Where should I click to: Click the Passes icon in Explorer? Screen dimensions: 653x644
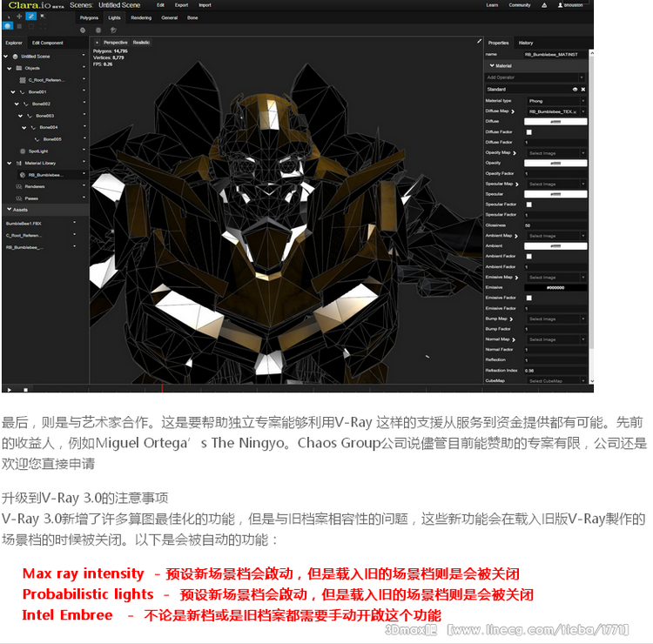[x=19, y=198]
